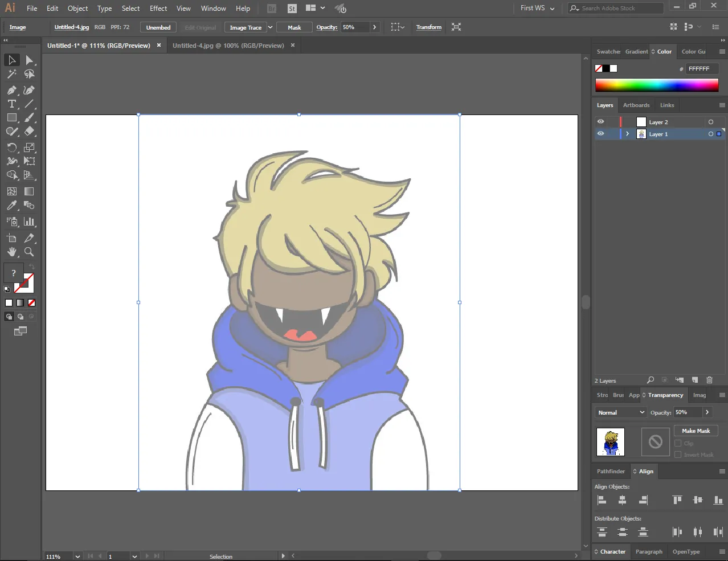Viewport: 728px width, 561px height.
Task: Hide Layer 2 with eye icon
Action: pos(600,121)
